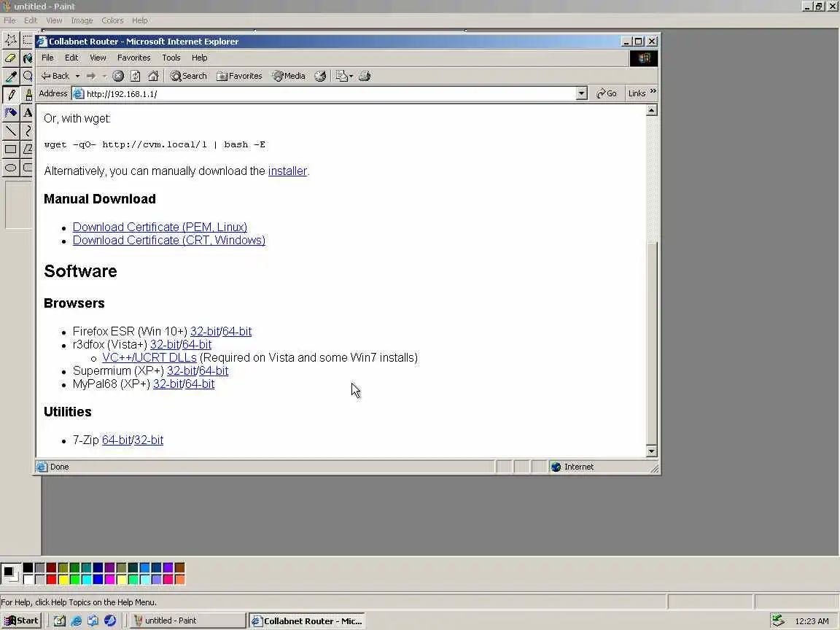Stop loading the page in Internet Explorer
The image size is (840, 630).
pyautogui.click(x=118, y=76)
